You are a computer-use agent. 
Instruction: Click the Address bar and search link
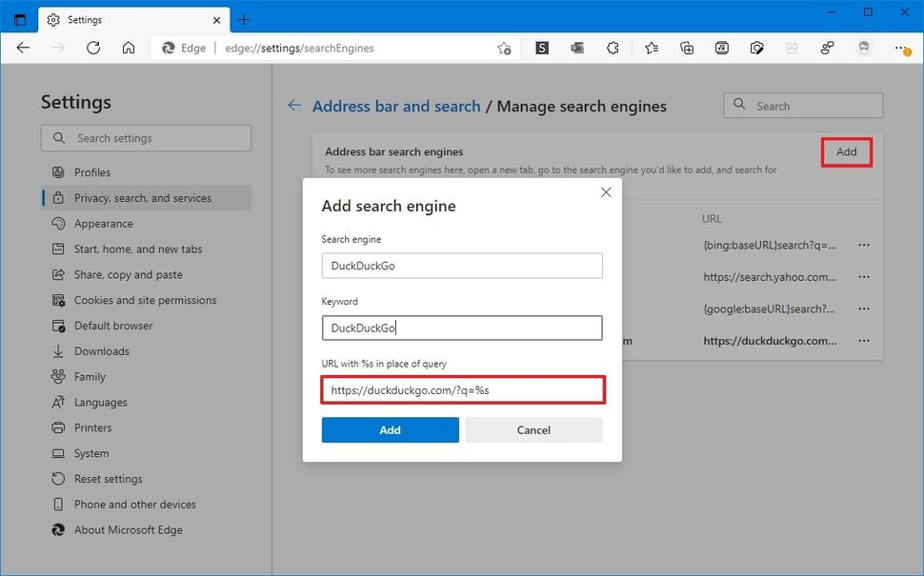(x=396, y=106)
